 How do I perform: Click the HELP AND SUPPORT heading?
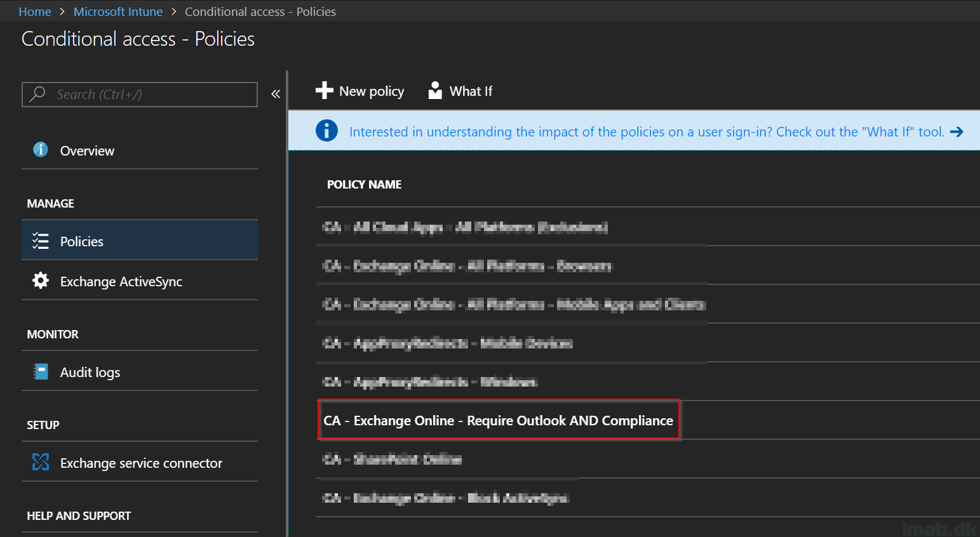(79, 516)
